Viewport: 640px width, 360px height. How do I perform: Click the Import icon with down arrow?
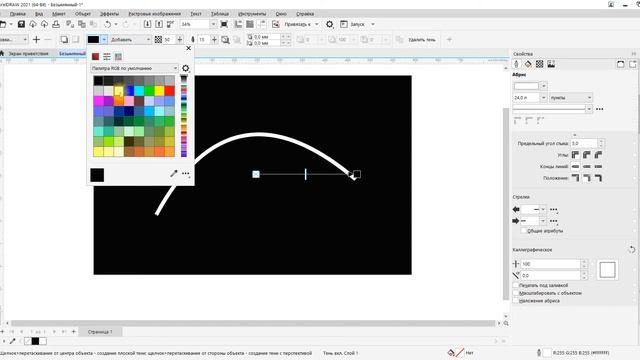(147, 24)
